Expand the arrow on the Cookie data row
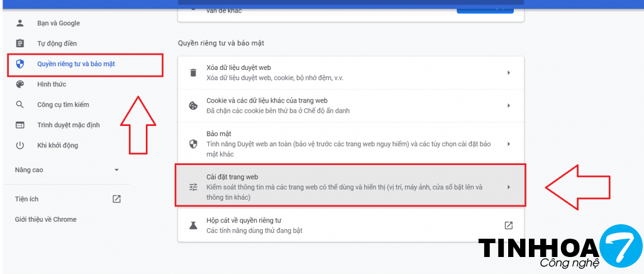644x274 pixels. [x=508, y=106]
